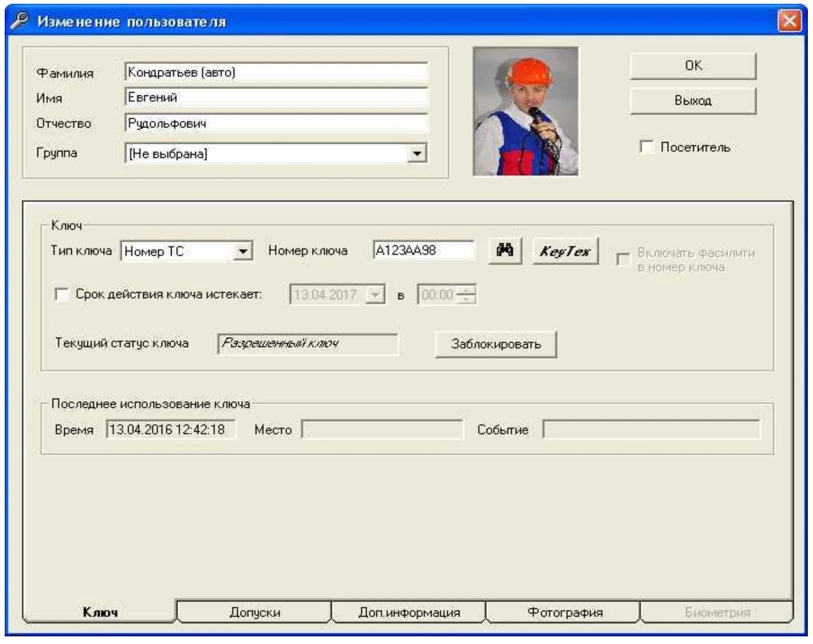The height and width of the screenshot is (644, 813).
Task: Expand the Группа dropdown list
Action: [x=417, y=153]
